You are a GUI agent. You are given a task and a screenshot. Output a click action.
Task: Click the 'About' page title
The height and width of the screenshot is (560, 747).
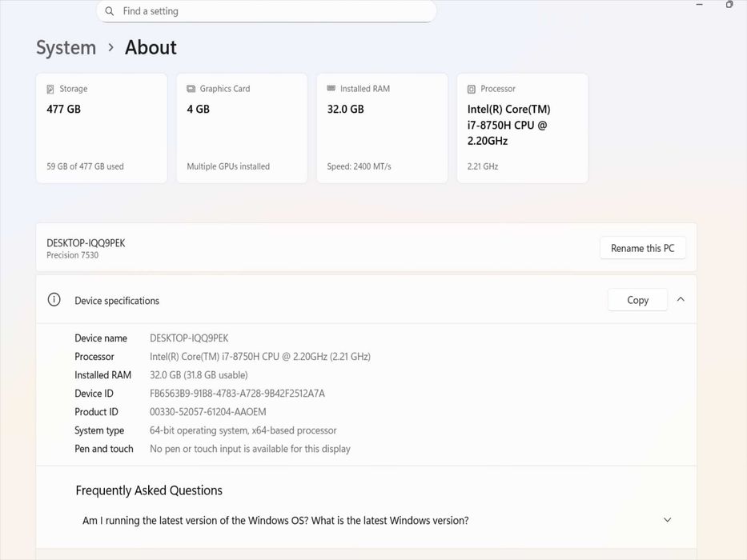[151, 48]
